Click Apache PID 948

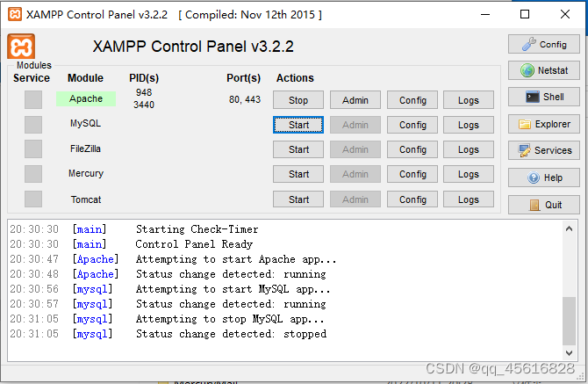[x=144, y=92]
